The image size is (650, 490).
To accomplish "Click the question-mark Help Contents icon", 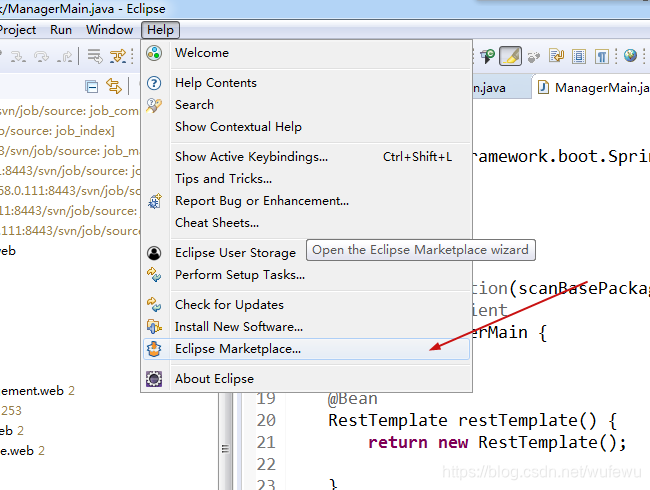I will [154, 83].
